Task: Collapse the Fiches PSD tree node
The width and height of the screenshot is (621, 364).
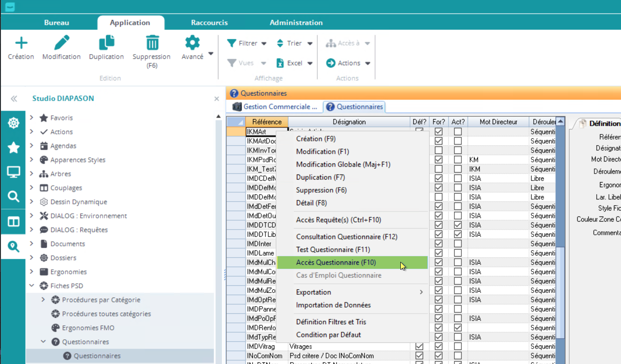Action: coord(32,286)
